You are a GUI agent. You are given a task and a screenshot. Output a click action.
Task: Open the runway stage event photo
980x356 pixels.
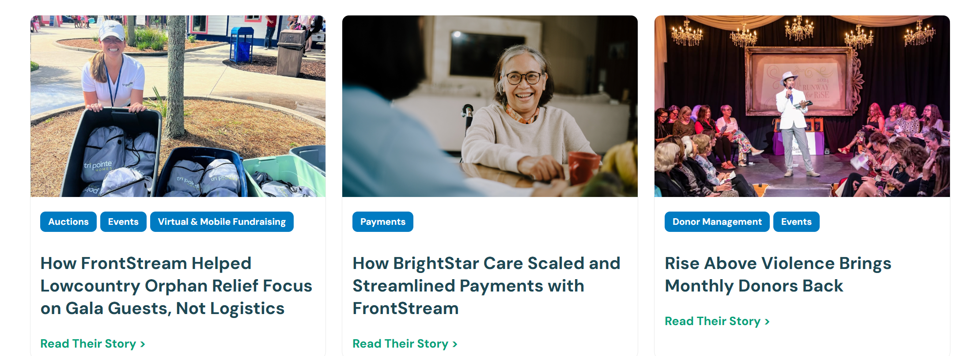click(802, 106)
